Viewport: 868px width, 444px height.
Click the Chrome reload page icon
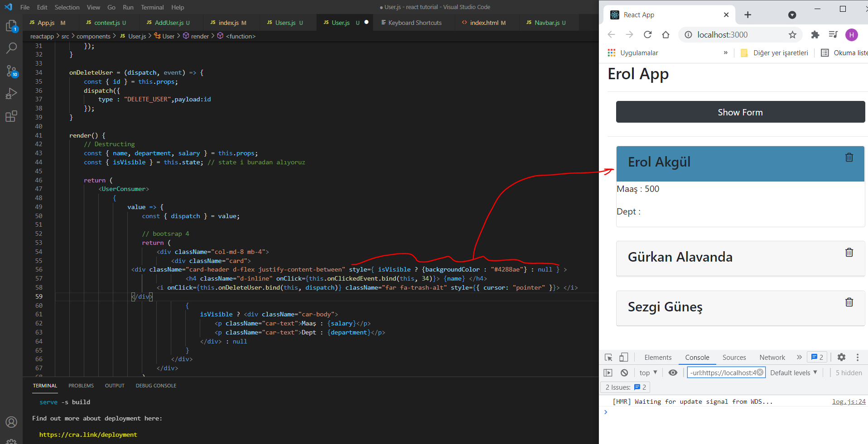(647, 35)
